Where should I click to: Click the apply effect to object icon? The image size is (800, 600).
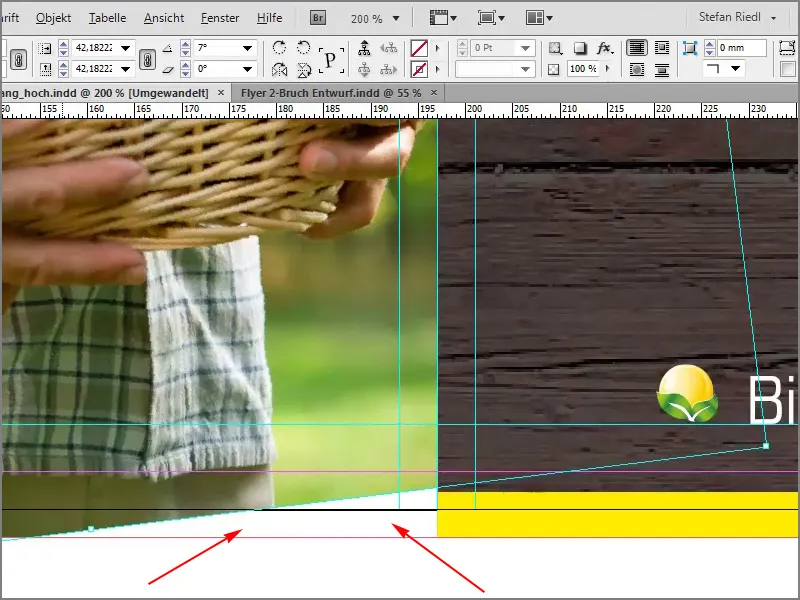(x=555, y=48)
